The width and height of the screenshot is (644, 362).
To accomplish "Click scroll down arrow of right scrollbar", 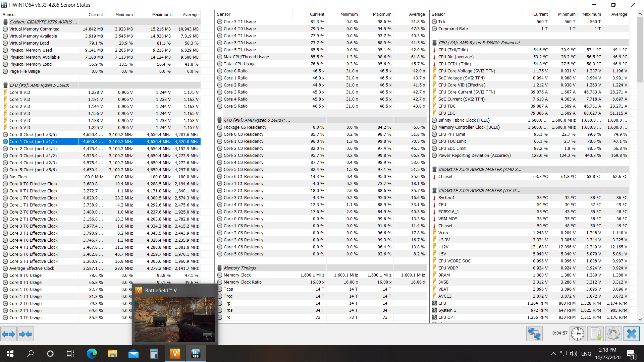I will [x=640, y=320].
